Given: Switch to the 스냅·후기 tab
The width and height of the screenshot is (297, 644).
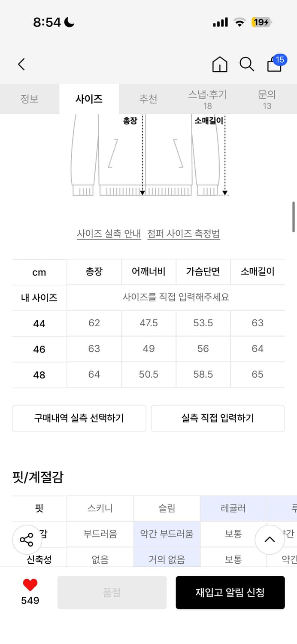Looking at the screenshot, I should tap(207, 99).
